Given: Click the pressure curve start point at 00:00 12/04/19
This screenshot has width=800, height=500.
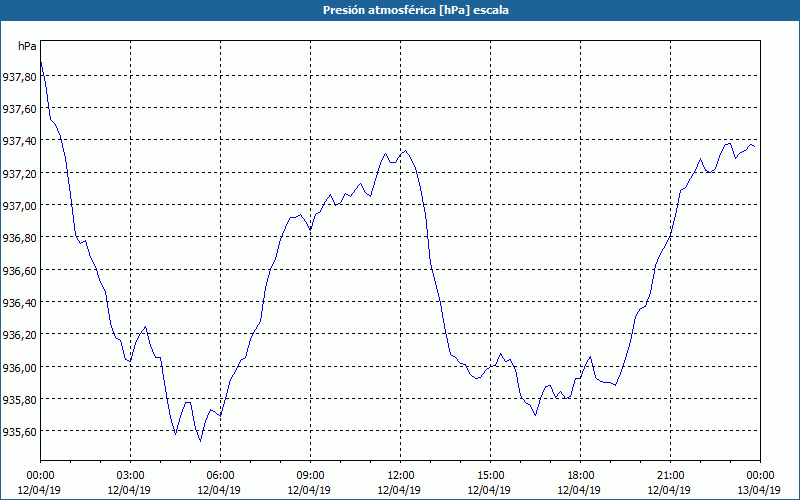Looking at the screenshot, I should click(41, 62).
